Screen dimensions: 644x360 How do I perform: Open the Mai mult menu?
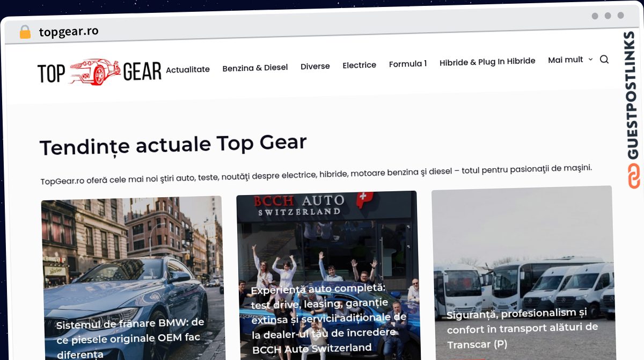[x=565, y=60]
